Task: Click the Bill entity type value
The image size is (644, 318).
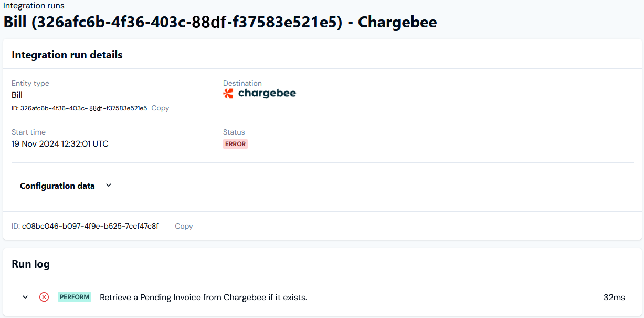Action: pyautogui.click(x=17, y=95)
